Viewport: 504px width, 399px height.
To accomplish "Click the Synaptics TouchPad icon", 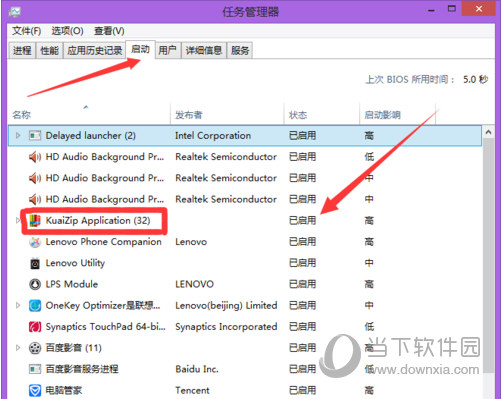I will click(35, 327).
